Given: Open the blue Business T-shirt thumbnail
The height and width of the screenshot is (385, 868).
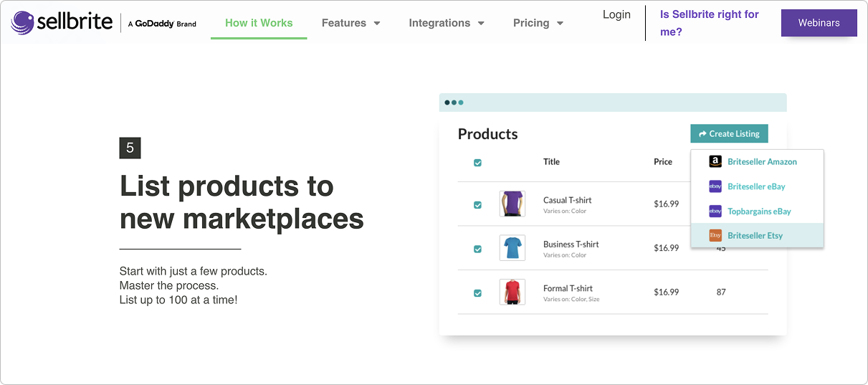Looking at the screenshot, I should click(x=512, y=248).
